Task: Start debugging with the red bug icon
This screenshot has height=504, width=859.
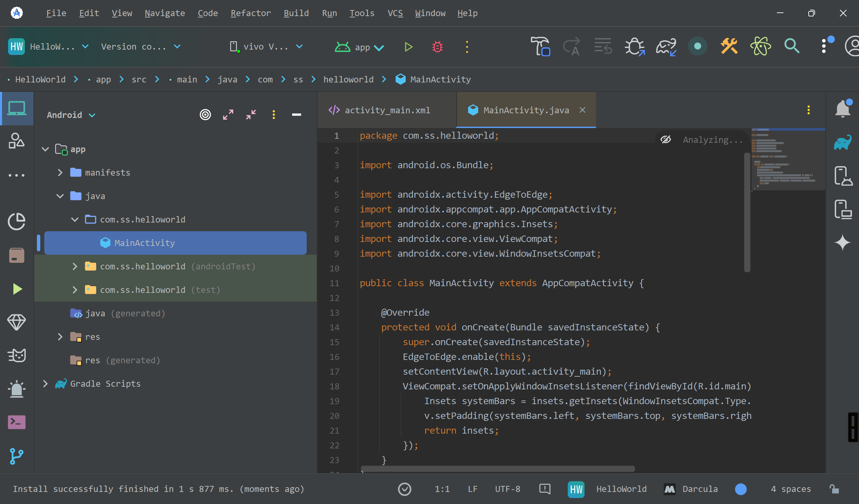Action: click(437, 47)
